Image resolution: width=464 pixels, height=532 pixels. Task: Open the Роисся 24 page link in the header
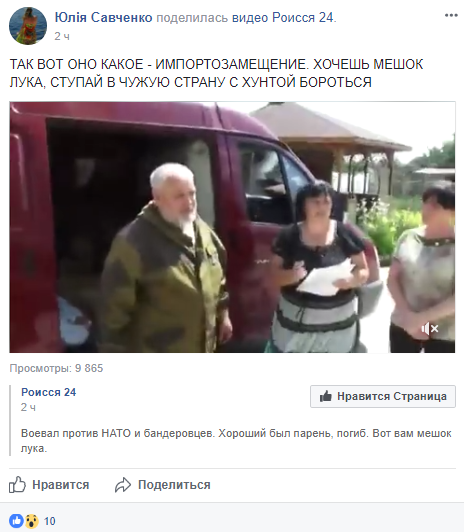pos(303,18)
